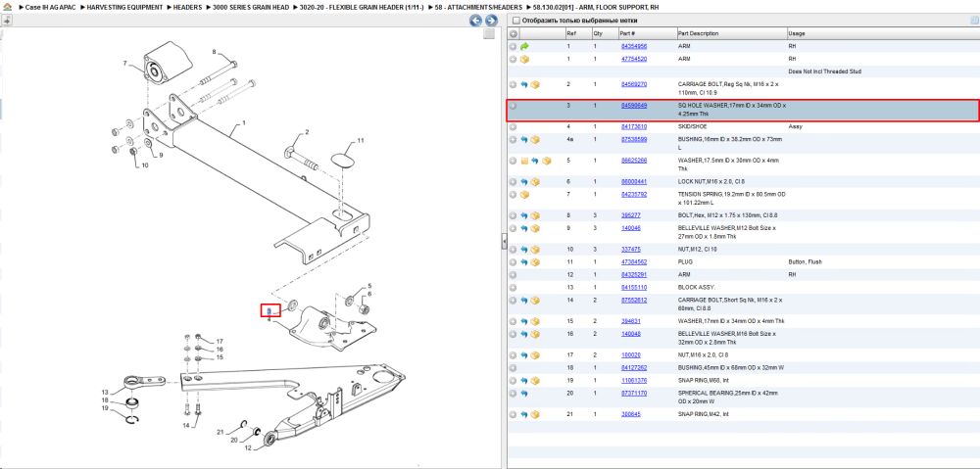The image size is (980, 469).
Task: Click the blue arrow for NUT 337475
Action: click(524, 249)
